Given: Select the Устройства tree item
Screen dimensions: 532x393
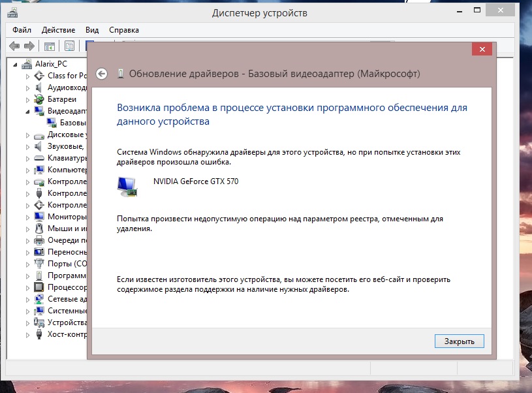Looking at the screenshot, I should point(67,322).
